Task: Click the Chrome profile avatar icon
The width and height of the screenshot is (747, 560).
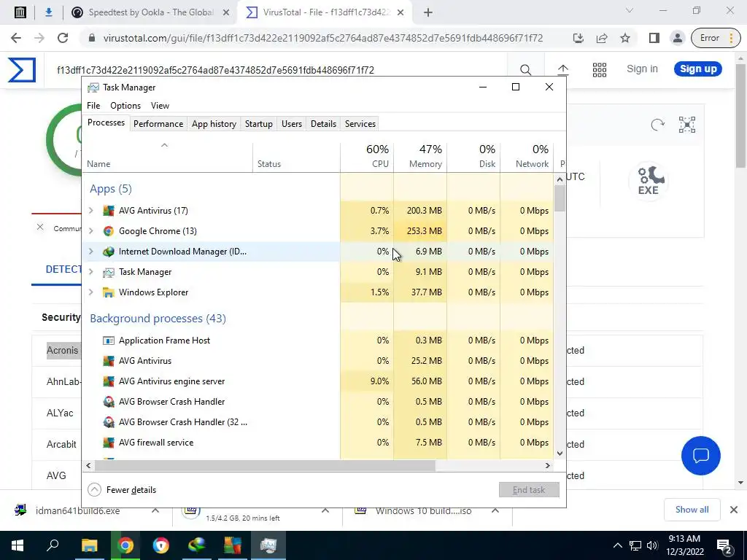Action: point(677,38)
